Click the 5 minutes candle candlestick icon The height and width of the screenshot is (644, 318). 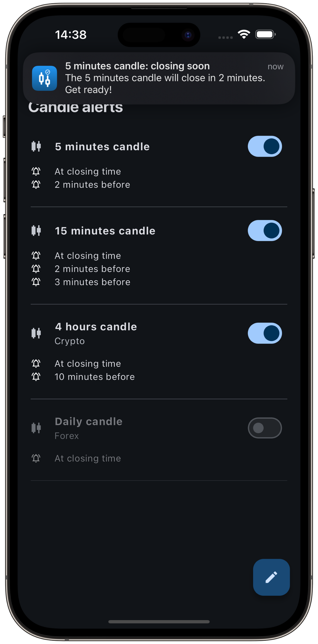36,146
